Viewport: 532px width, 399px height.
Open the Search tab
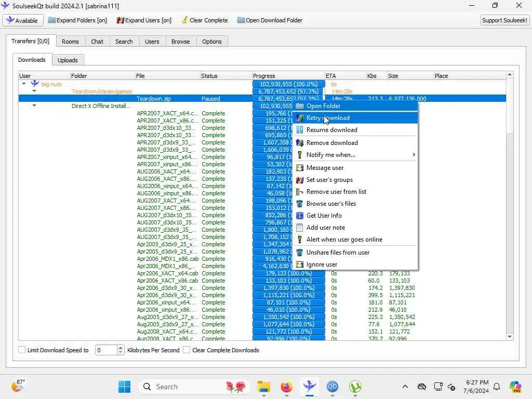click(124, 42)
